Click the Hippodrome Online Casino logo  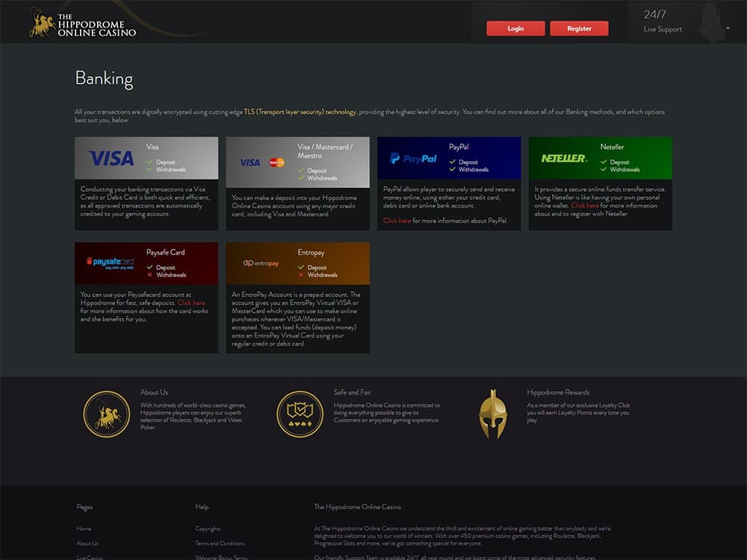[83, 23]
